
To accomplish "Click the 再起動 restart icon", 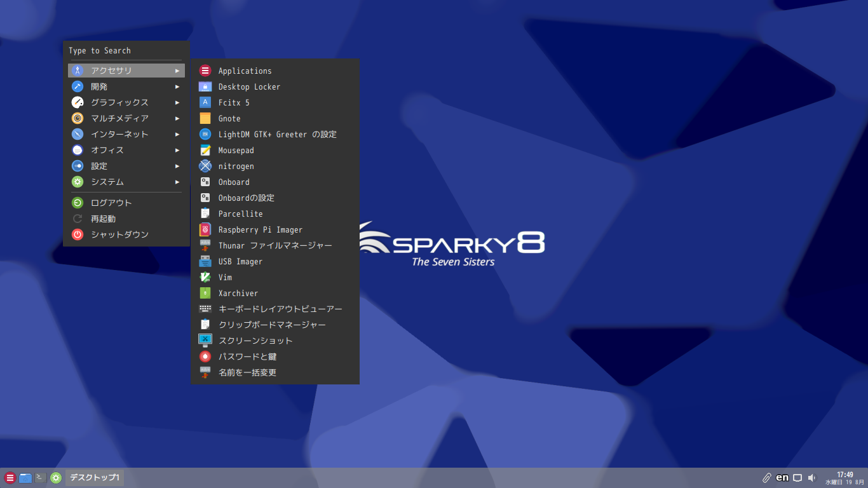I will pos(78,219).
